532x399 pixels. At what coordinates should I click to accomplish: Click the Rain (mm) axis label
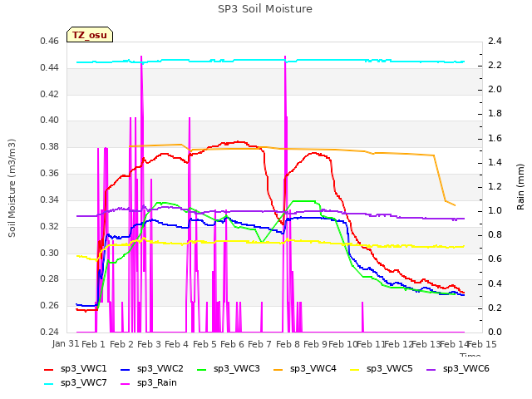click(520, 187)
